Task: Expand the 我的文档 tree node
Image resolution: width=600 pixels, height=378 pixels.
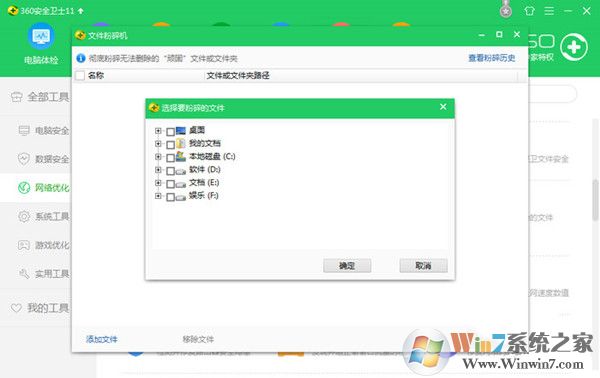Action: (x=158, y=144)
